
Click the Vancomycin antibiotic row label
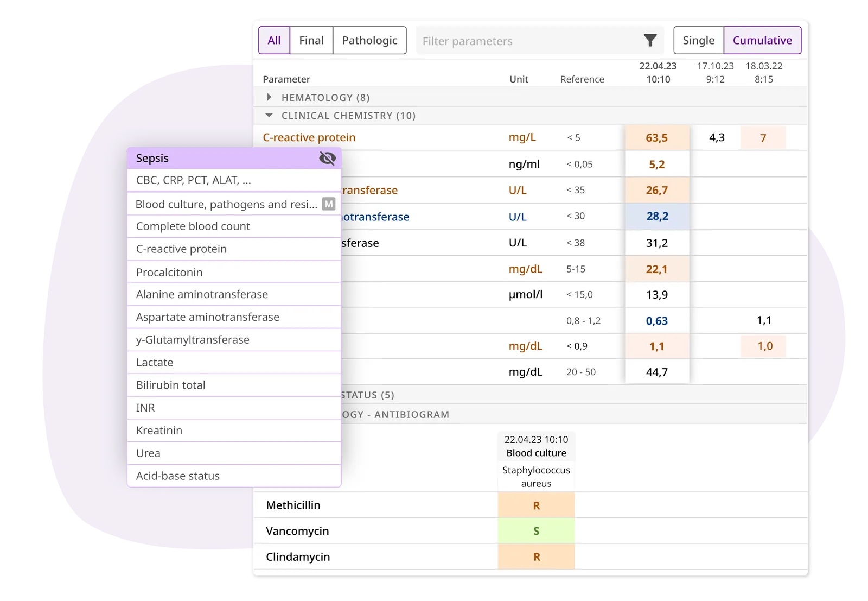click(x=297, y=531)
